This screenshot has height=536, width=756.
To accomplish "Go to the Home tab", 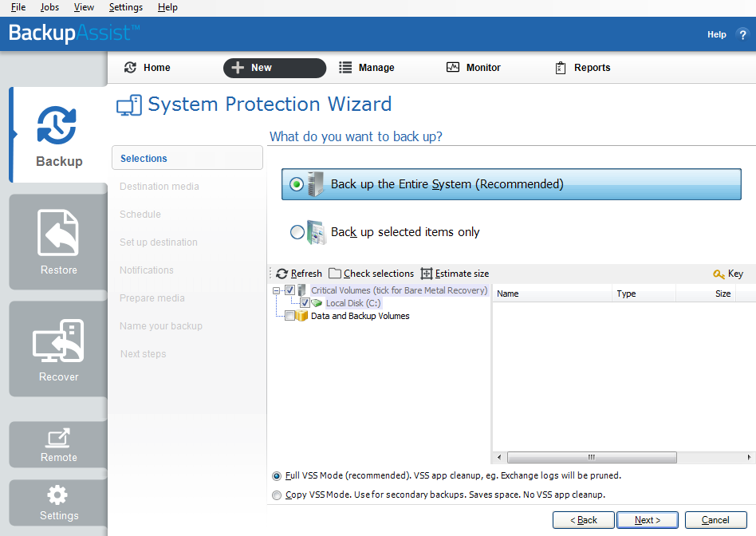I will [x=147, y=68].
